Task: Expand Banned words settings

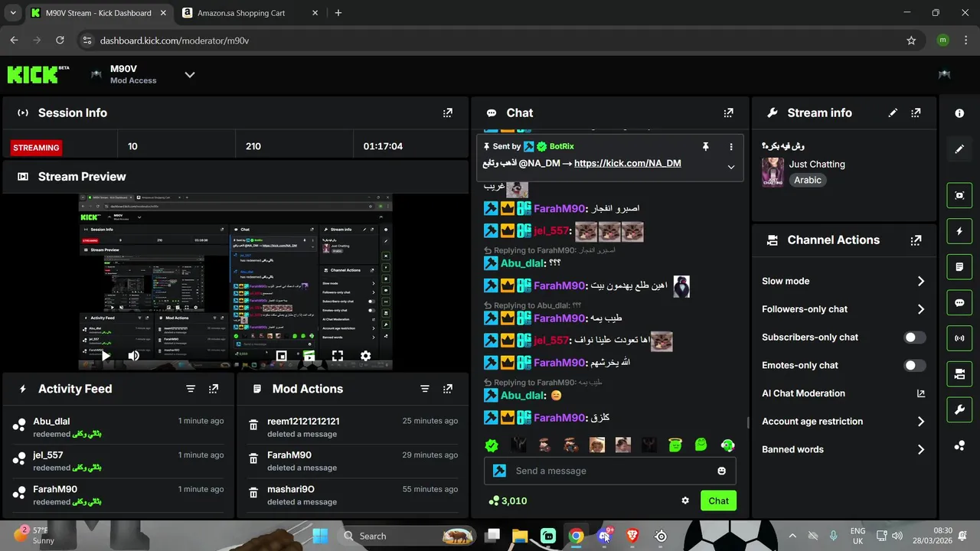Action: point(921,450)
